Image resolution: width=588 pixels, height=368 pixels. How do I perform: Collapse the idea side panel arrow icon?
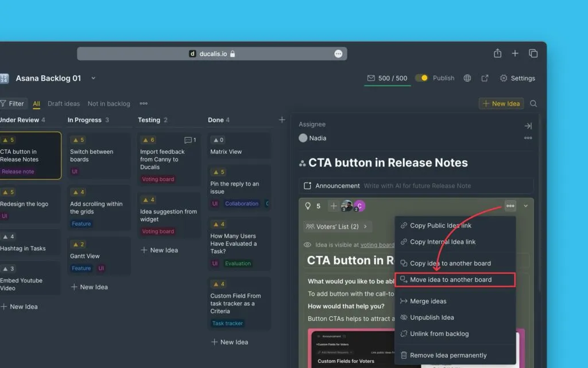[x=528, y=126]
